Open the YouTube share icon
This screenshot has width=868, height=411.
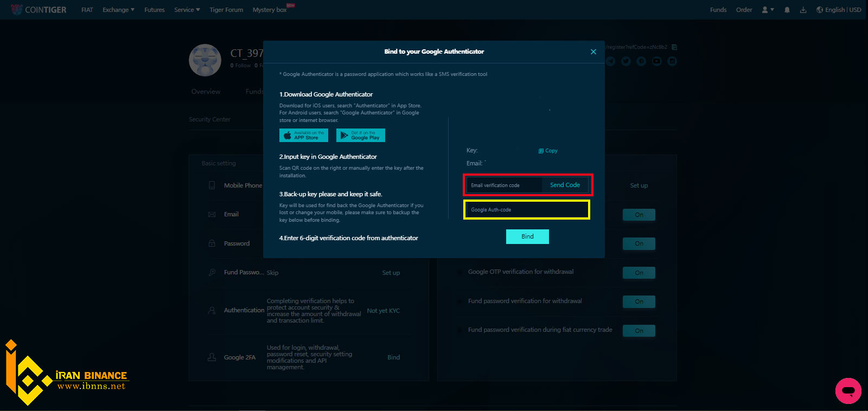click(x=657, y=61)
